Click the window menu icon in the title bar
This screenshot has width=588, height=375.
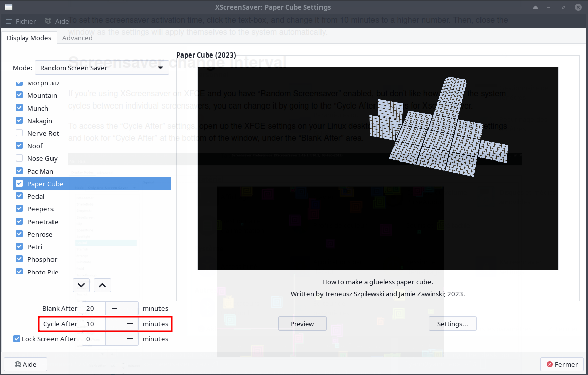tap(9, 7)
